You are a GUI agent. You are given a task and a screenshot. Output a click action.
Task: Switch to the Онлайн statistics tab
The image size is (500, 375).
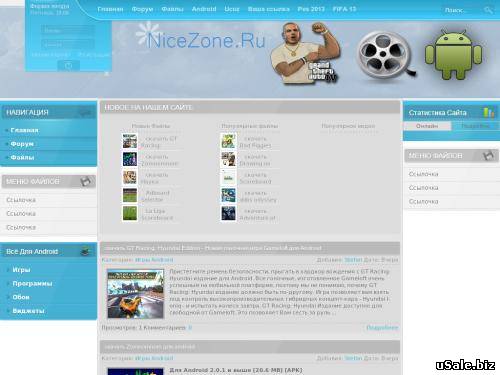(x=427, y=126)
